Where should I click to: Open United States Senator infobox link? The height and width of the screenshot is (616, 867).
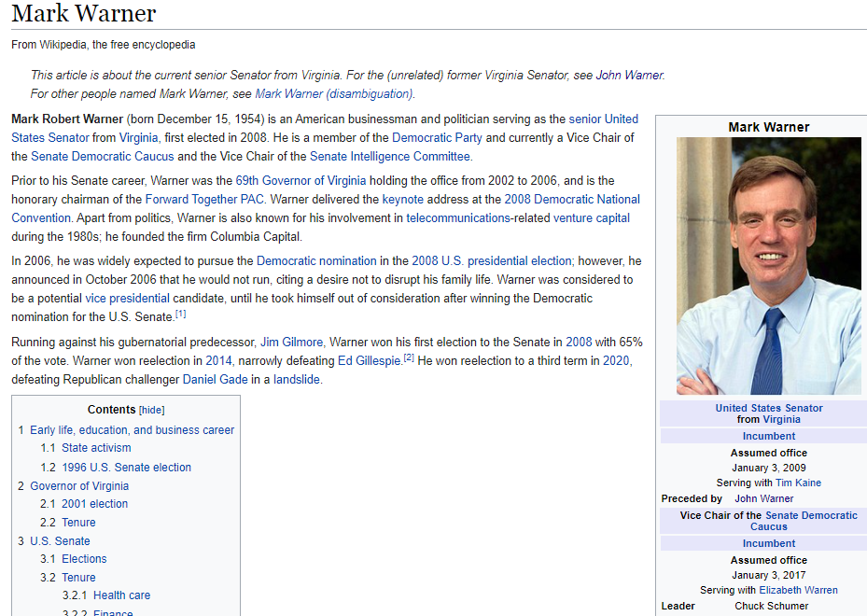point(769,408)
